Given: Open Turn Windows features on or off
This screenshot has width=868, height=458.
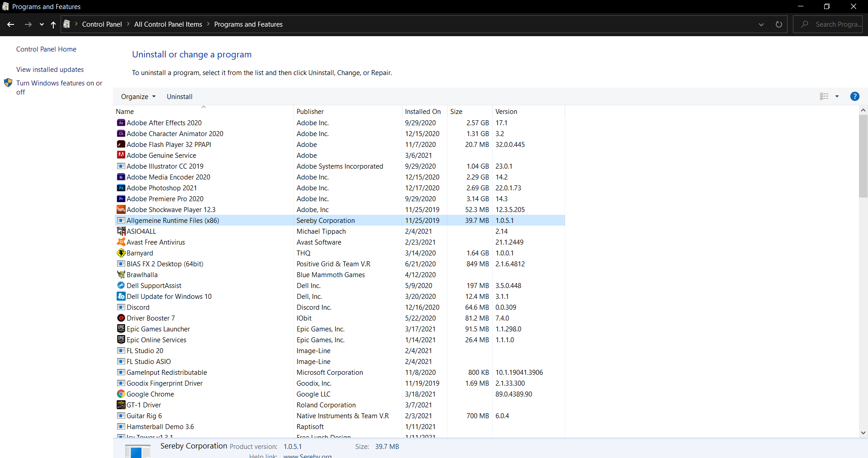Looking at the screenshot, I should tap(59, 88).
